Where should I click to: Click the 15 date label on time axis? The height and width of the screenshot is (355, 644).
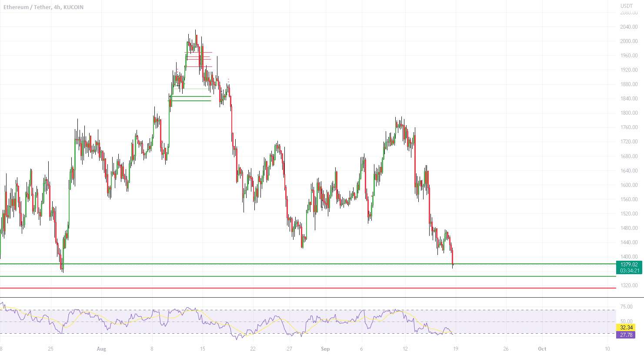pos(202,349)
